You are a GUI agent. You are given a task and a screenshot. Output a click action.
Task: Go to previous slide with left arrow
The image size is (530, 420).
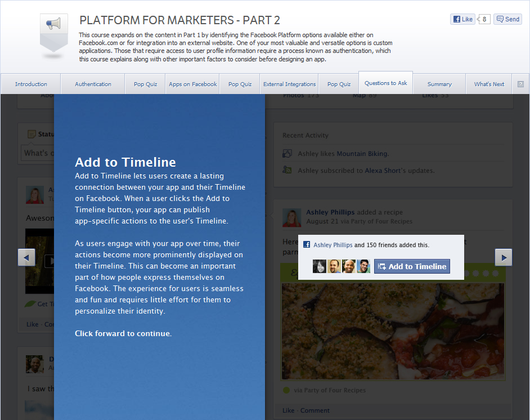(x=26, y=258)
